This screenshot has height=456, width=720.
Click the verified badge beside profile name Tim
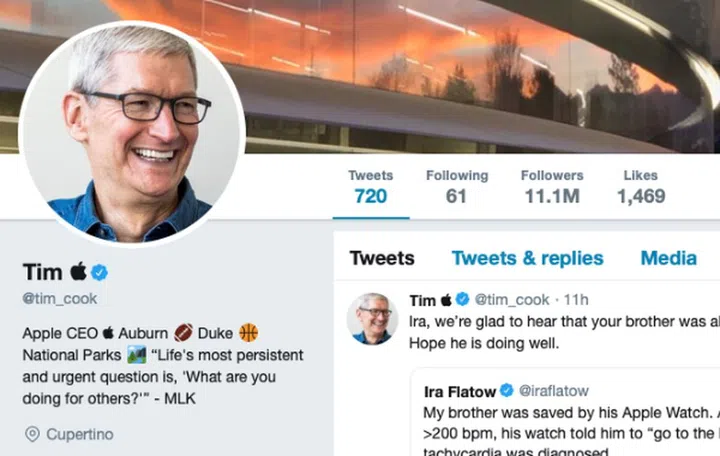click(x=100, y=272)
